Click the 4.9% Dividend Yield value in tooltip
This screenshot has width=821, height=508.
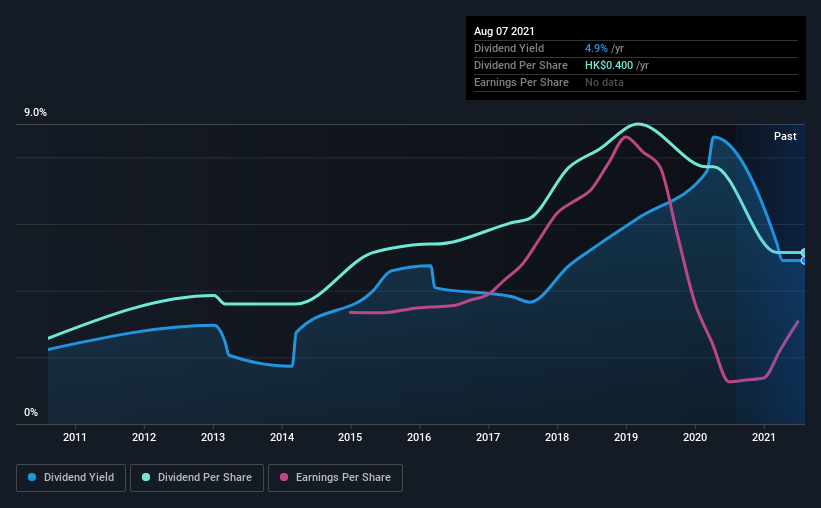(x=596, y=48)
